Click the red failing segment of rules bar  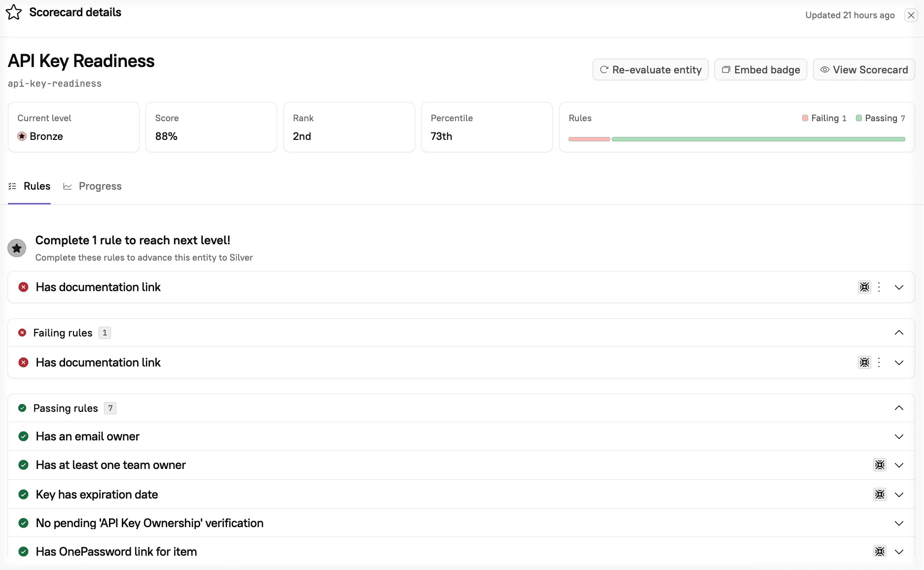[x=589, y=139]
